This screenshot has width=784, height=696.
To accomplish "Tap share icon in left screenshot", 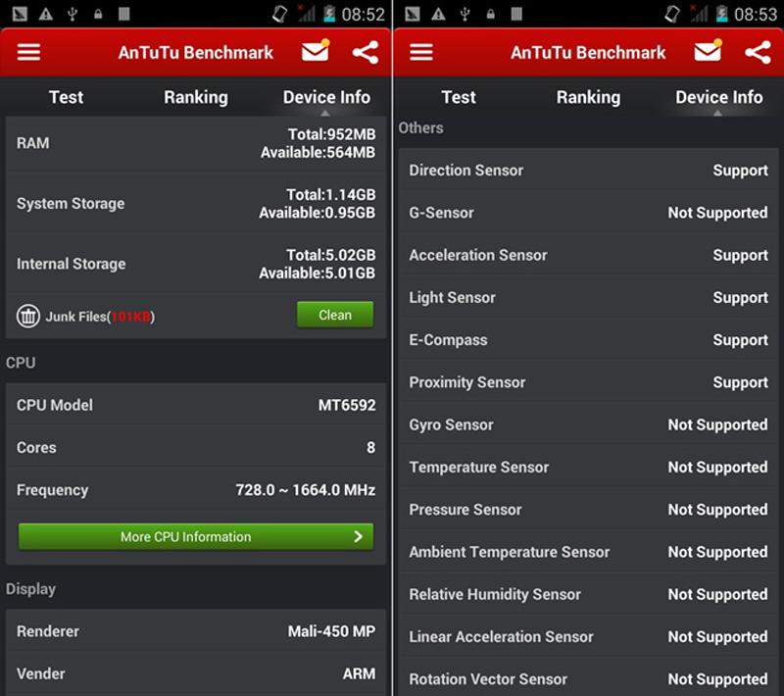I will point(365,53).
